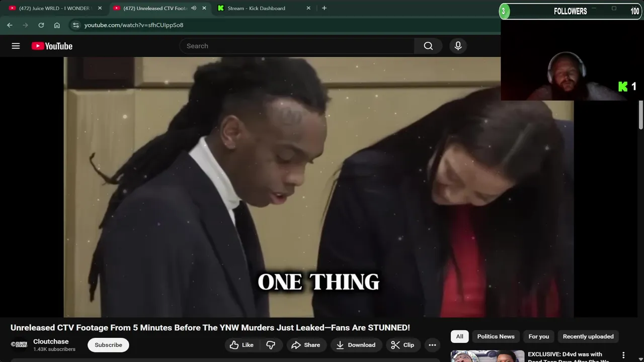The width and height of the screenshot is (644, 362).
Task: Share the video
Action: pyautogui.click(x=305, y=345)
